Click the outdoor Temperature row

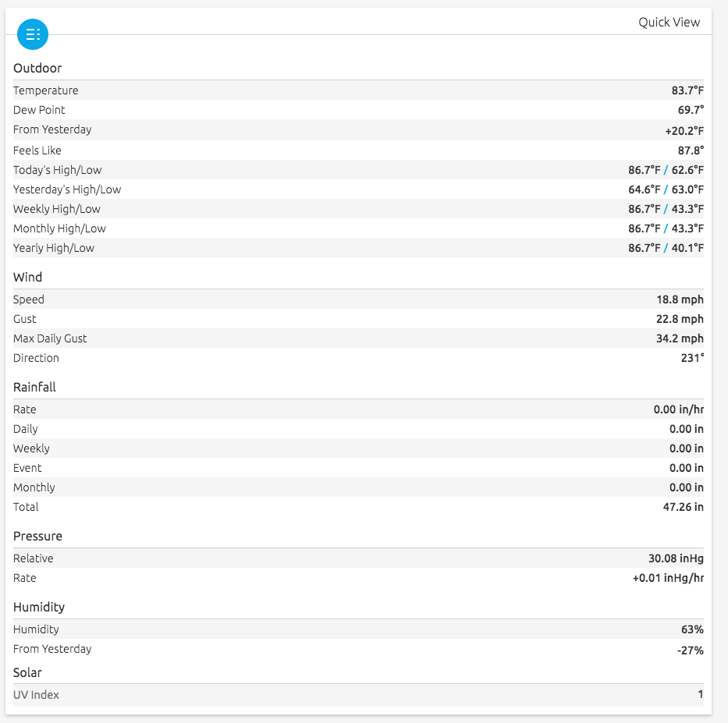358,90
